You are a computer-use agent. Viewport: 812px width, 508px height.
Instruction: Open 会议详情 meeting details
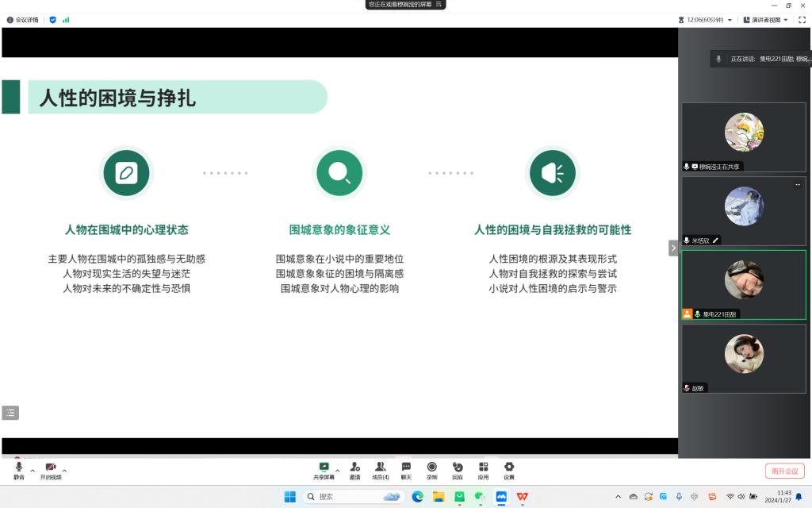point(23,20)
